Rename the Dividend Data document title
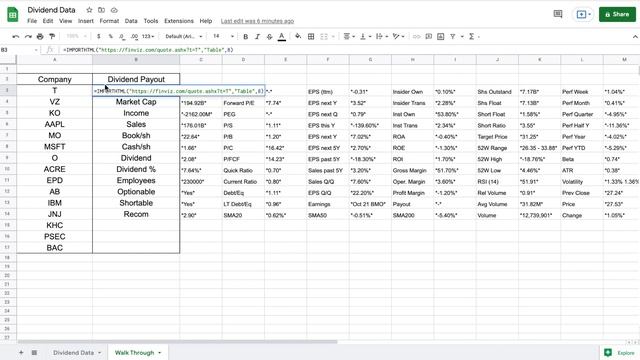640x360 pixels. pos(51,10)
